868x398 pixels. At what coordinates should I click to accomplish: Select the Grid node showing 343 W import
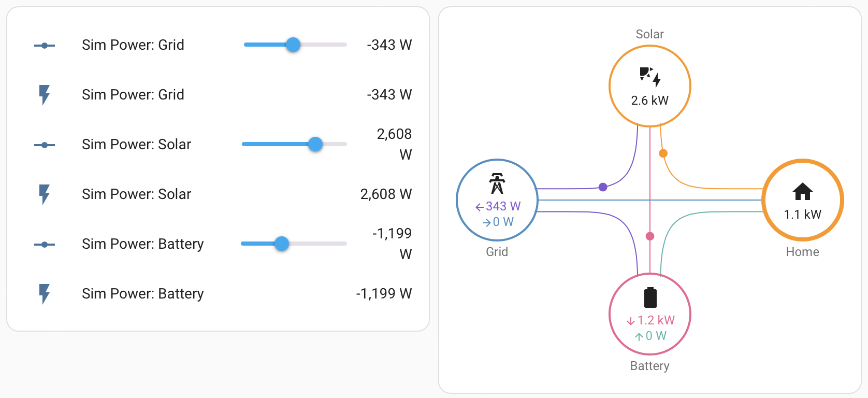coord(497,200)
